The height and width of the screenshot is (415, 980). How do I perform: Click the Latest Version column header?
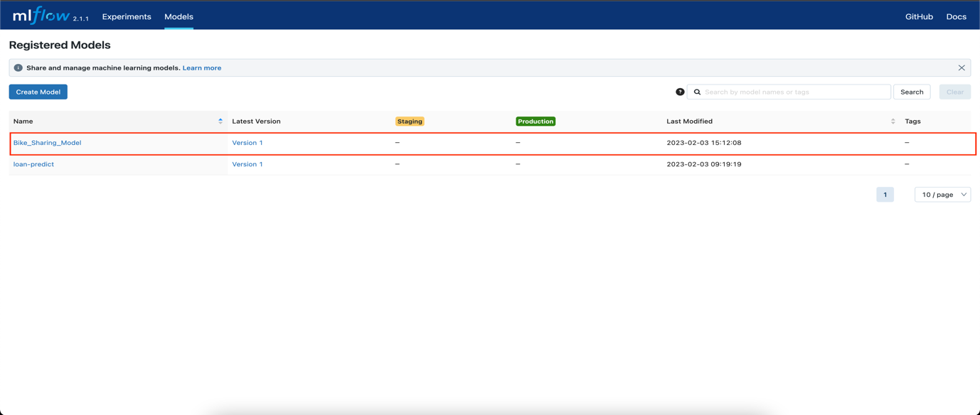click(256, 122)
